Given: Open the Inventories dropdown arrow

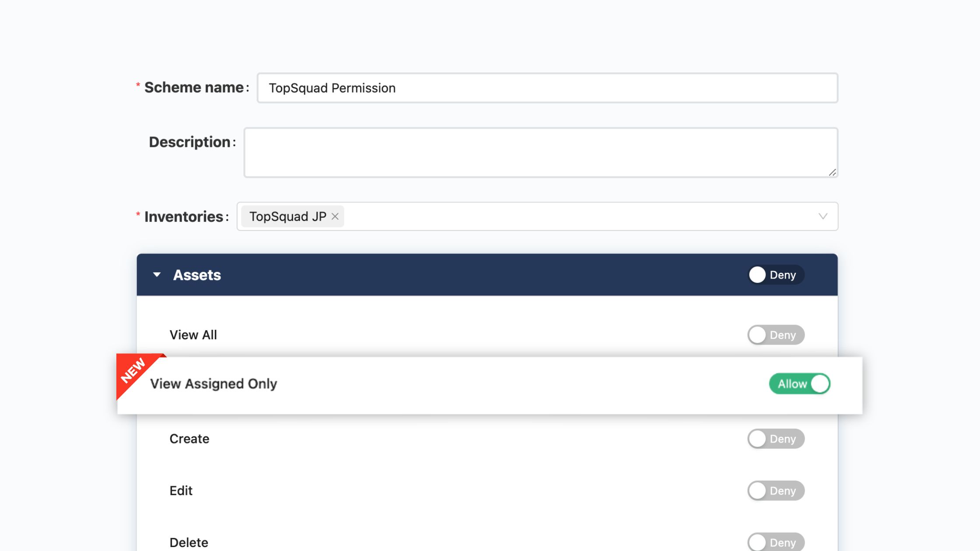Looking at the screenshot, I should [x=822, y=216].
